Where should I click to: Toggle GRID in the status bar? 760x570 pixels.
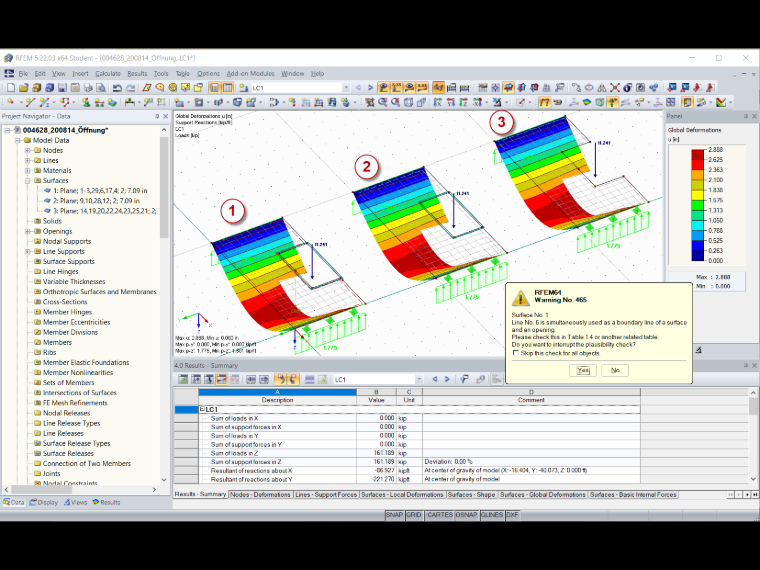(413, 515)
